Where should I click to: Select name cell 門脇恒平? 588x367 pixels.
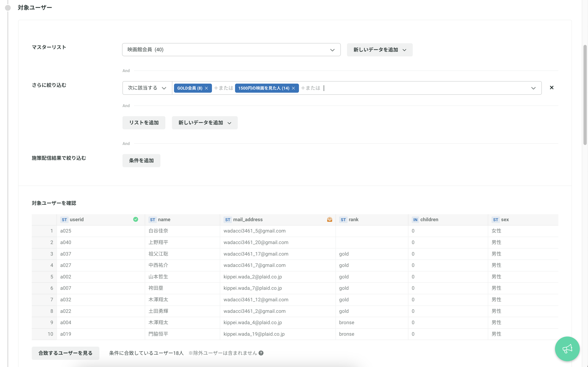(x=182, y=334)
